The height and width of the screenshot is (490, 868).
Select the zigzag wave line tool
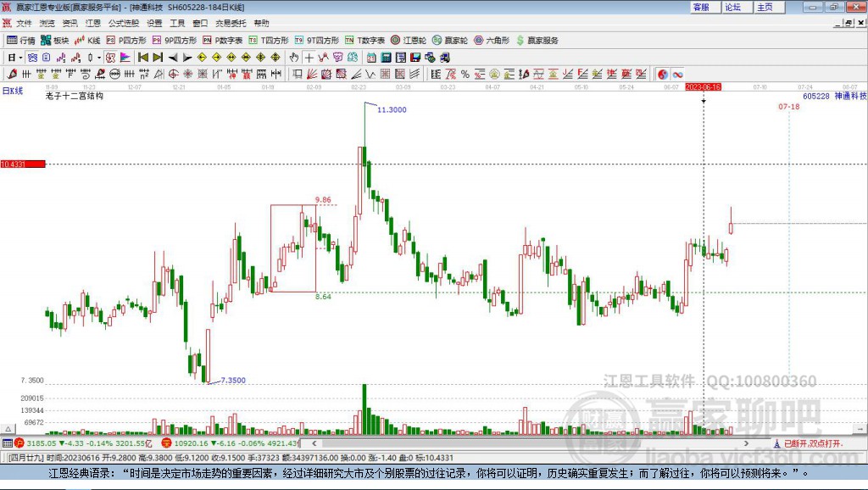[x=370, y=75]
